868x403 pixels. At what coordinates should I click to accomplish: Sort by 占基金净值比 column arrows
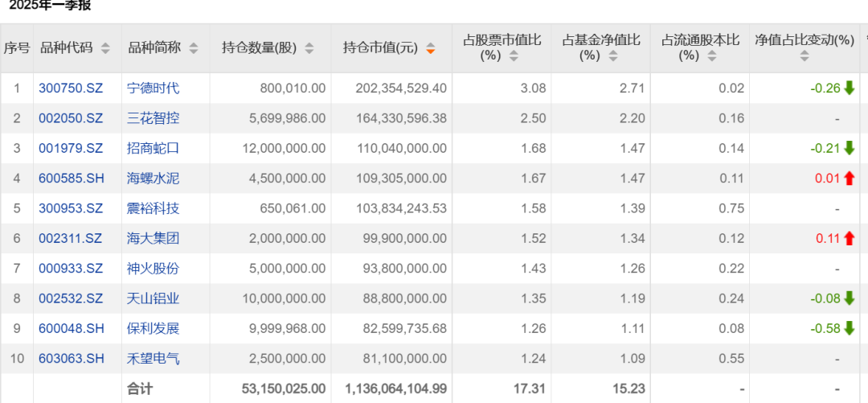pyautogui.click(x=612, y=56)
